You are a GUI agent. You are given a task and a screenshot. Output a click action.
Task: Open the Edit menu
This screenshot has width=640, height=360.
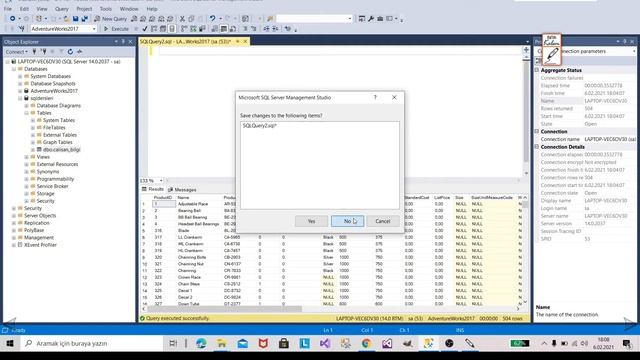pyautogui.click(x=24, y=9)
